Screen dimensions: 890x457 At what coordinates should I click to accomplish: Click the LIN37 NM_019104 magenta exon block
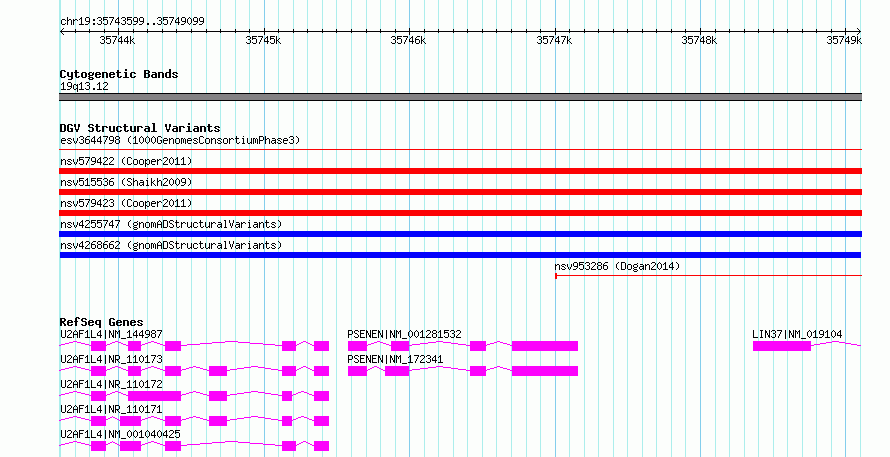(782, 346)
